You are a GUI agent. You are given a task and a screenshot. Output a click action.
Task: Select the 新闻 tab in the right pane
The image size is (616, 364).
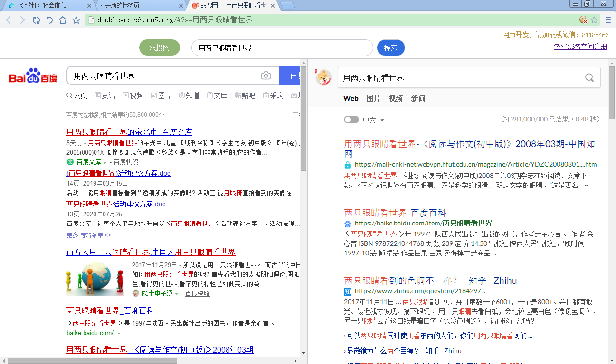418,98
